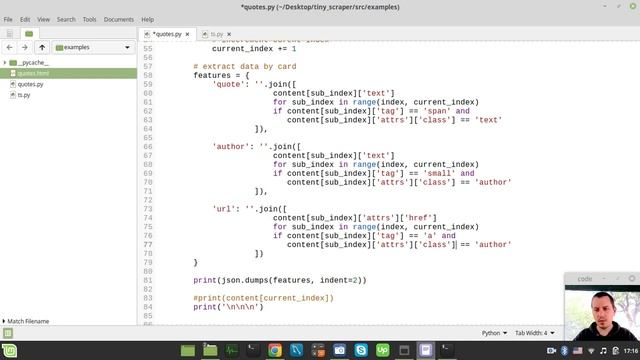The image size is (640, 360).
Task: Select the __pycache__ folder row
Action: 69,62
